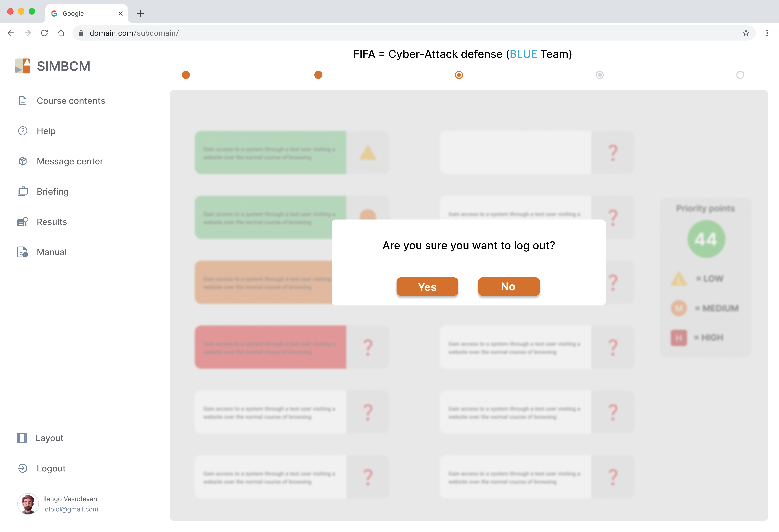779x532 pixels.
Task: Click the lololol@gmail.com email link
Action: pyautogui.click(x=71, y=509)
